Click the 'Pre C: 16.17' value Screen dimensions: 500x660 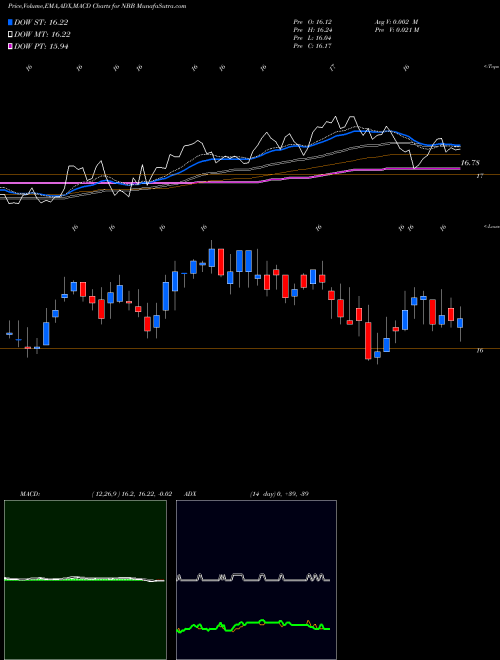click(x=313, y=46)
